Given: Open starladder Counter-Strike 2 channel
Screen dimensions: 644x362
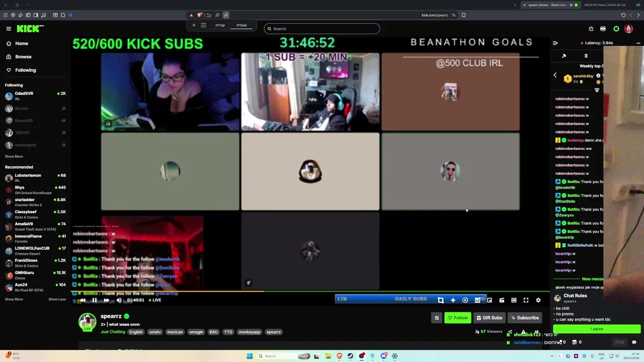Looking at the screenshot, I should 35,202.
